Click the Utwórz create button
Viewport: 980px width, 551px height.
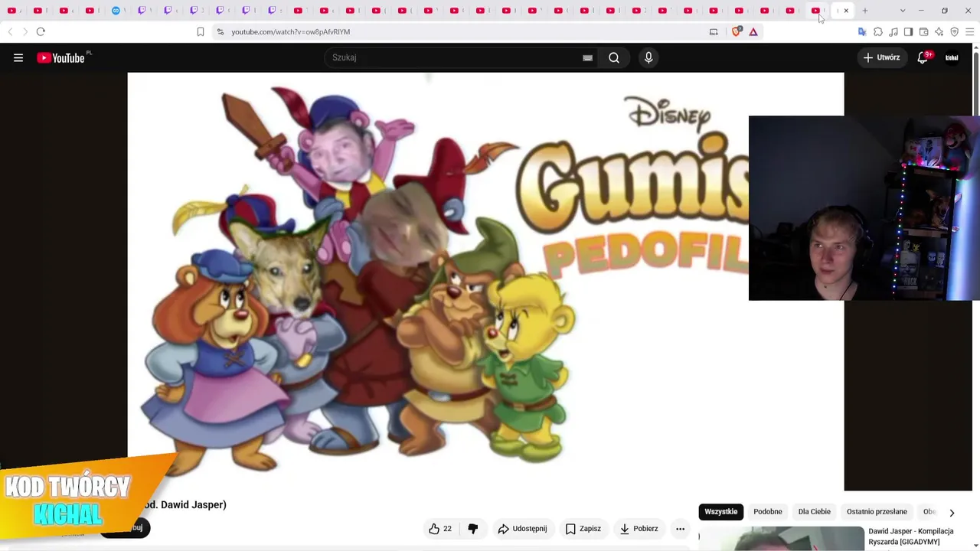(x=882, y=57)
